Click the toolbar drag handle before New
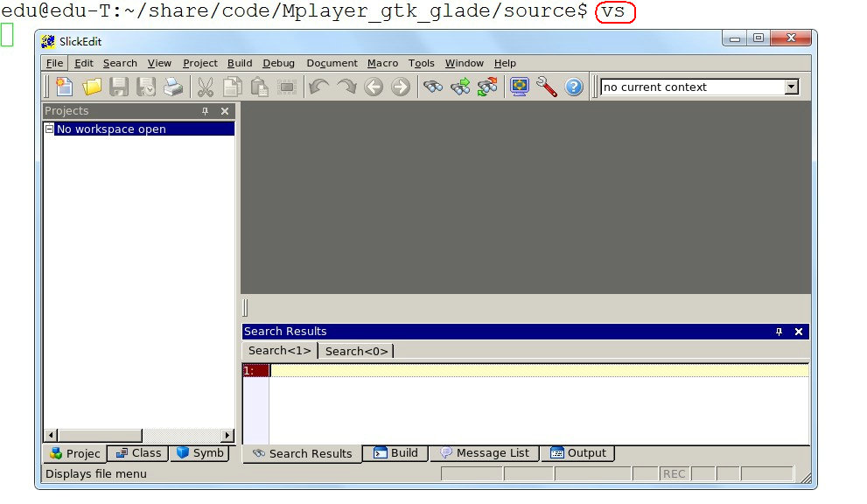Image resolution: width=867 pixels, height=504 pixels. (46, 87)
